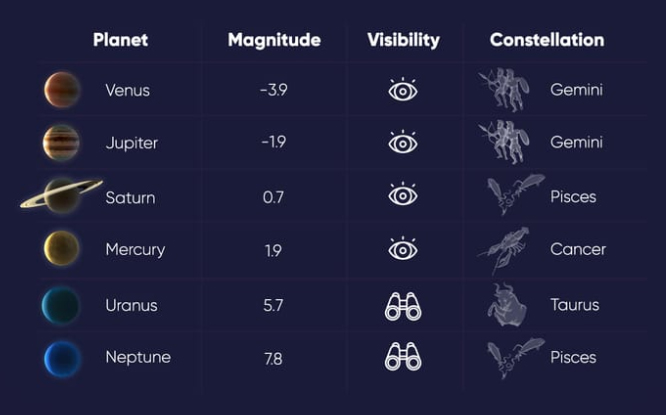Click the Visibility column header

[403, 40]
